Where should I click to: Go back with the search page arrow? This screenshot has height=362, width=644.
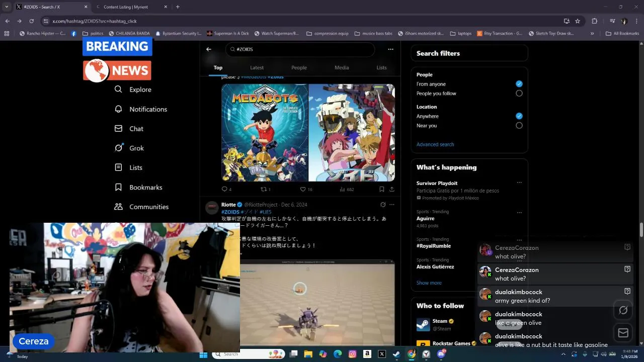coord(209,49)
